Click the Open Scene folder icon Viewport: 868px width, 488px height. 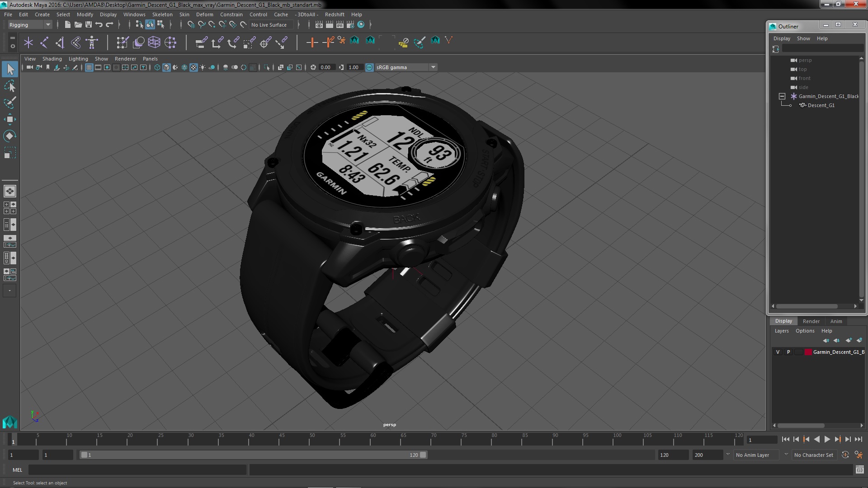pos(78,24)
